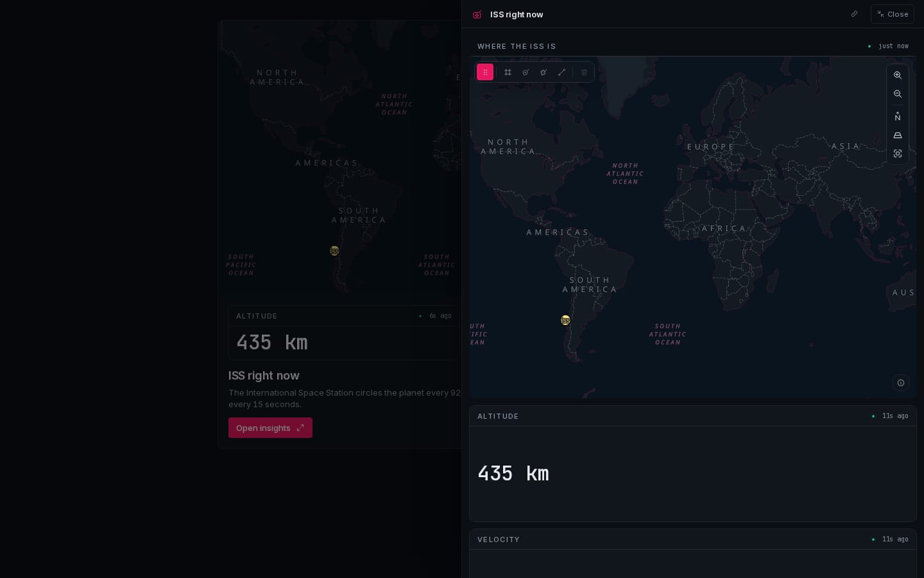Click SOUTH ATLANTIC OCEAN label on large map

click(x=668, y=334)
